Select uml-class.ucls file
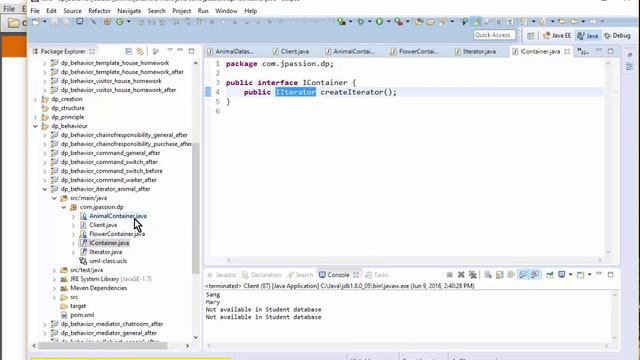This screenshot has width=640, height=360. [x=108, y=261]
